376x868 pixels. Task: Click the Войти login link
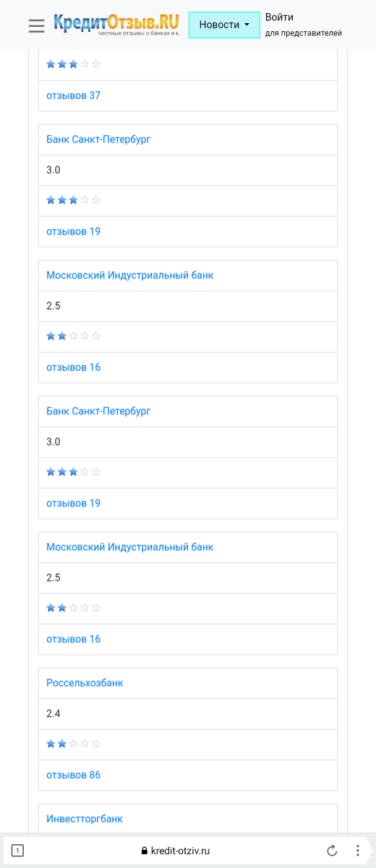[x=279, y=17]
